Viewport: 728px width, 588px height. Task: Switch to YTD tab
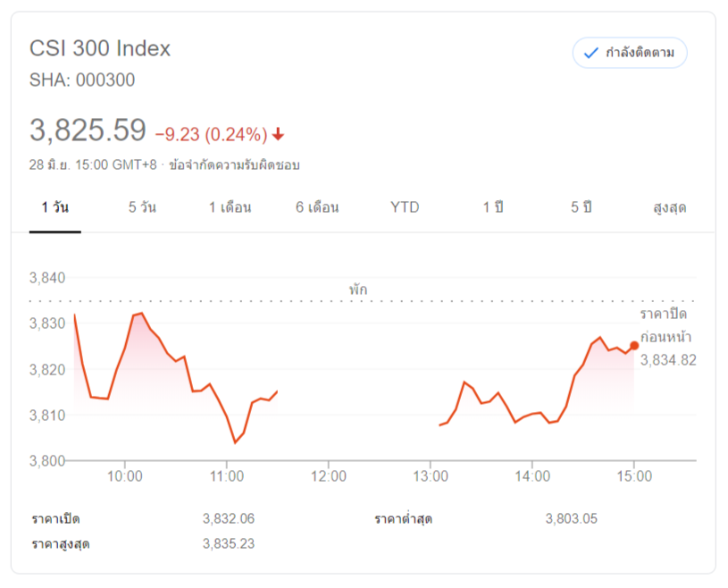pyautogui.click(x=405, y=207)
